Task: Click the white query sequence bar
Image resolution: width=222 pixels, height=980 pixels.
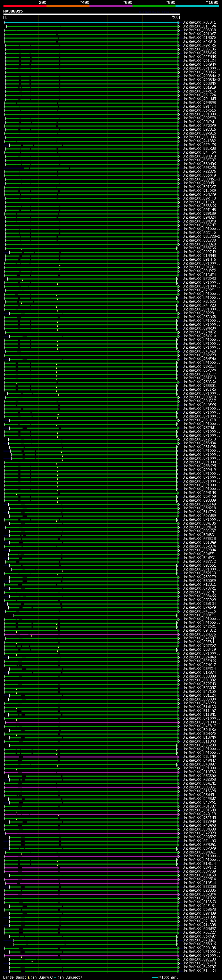Action: tap(92, 14)
